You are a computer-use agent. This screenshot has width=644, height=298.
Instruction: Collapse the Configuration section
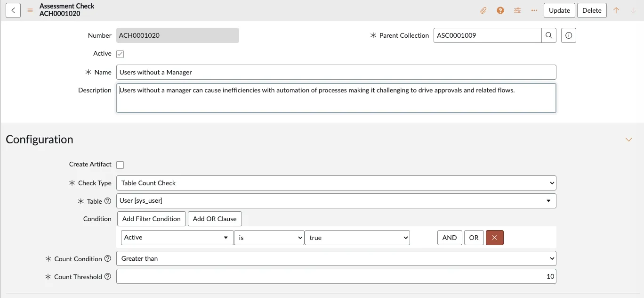click(x=628, y=140)
